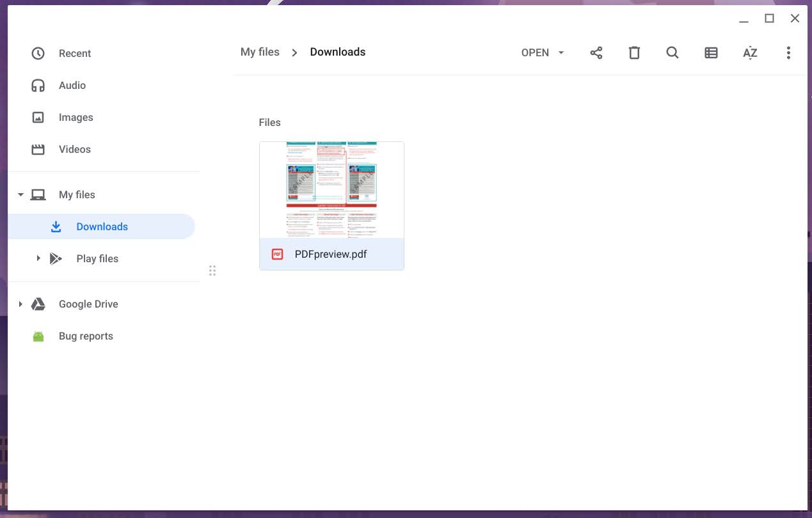
Task: Open file search
Action: click(x=673, y=52)
